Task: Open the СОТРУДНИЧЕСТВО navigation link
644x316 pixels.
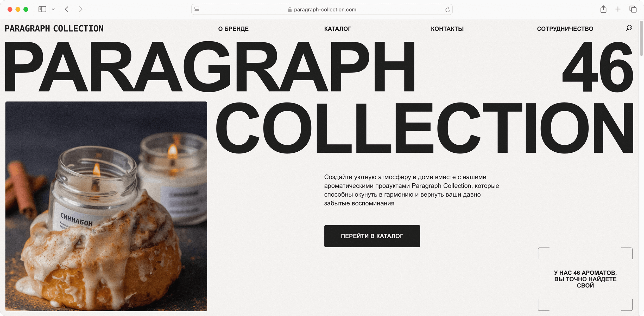Action: coord(565,29)
